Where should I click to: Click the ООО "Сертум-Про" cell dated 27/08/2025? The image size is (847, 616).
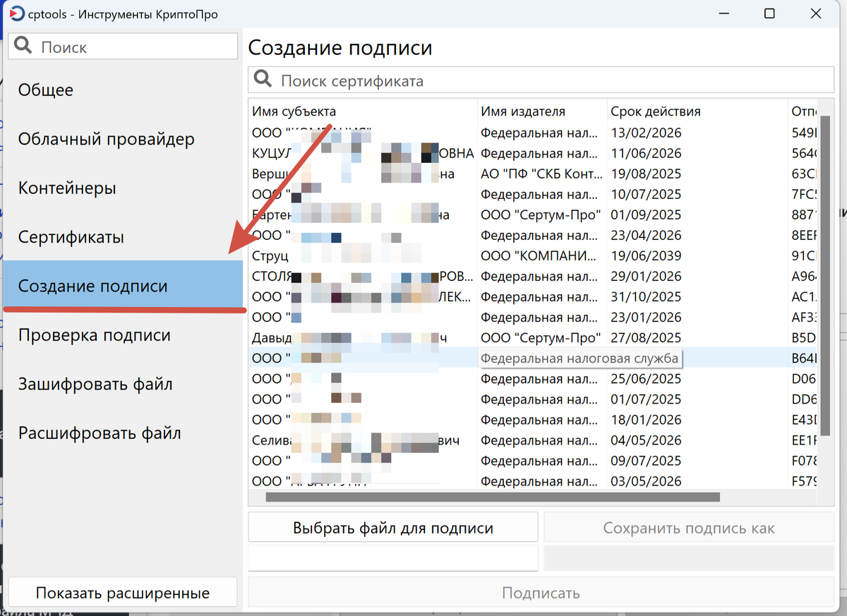pyautogui.click(x=541, y=337)
